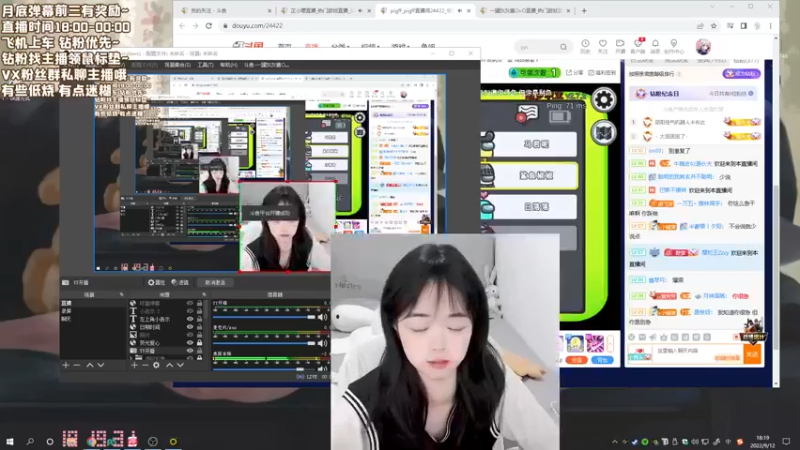800x450 pixels.
Task: Select 聊天 scene in OBS scenes list
Action: click(67, 319)
